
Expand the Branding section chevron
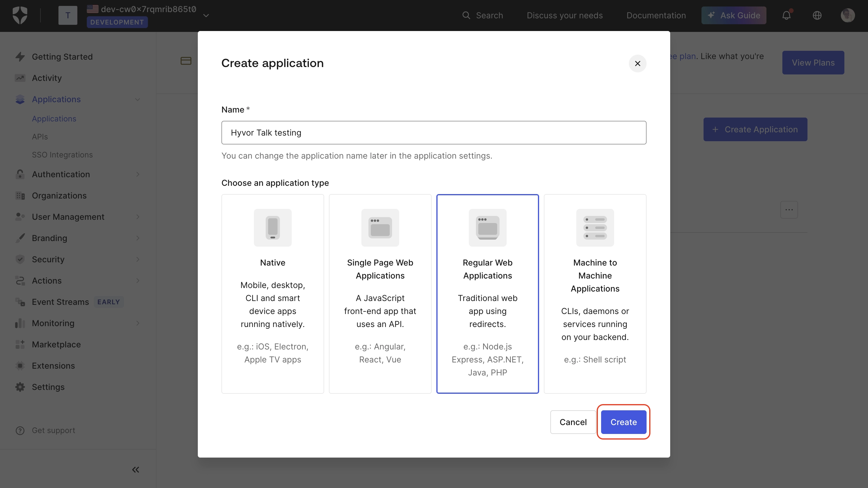coord(138,238)
